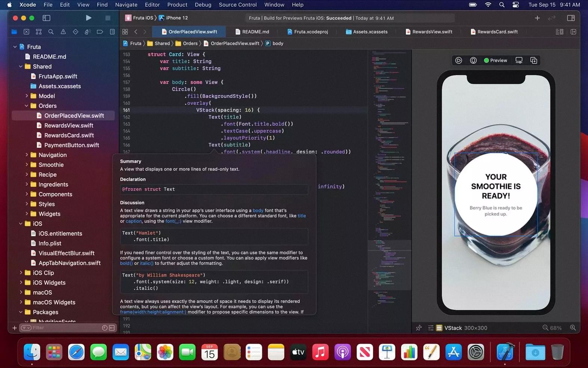
Task: Select the Debug navigator icon
Action: (x=87, y=32)
